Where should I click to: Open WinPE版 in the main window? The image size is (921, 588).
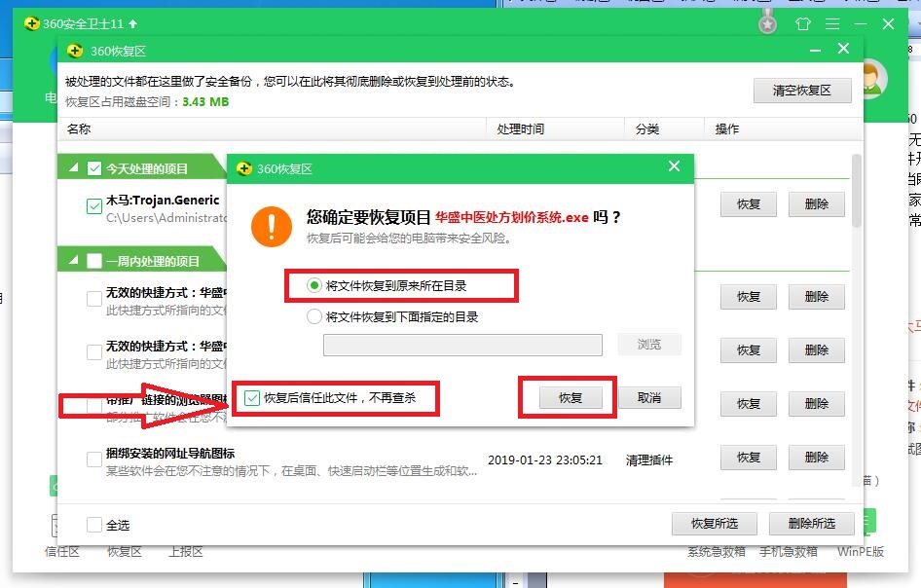tap(861, 552)
